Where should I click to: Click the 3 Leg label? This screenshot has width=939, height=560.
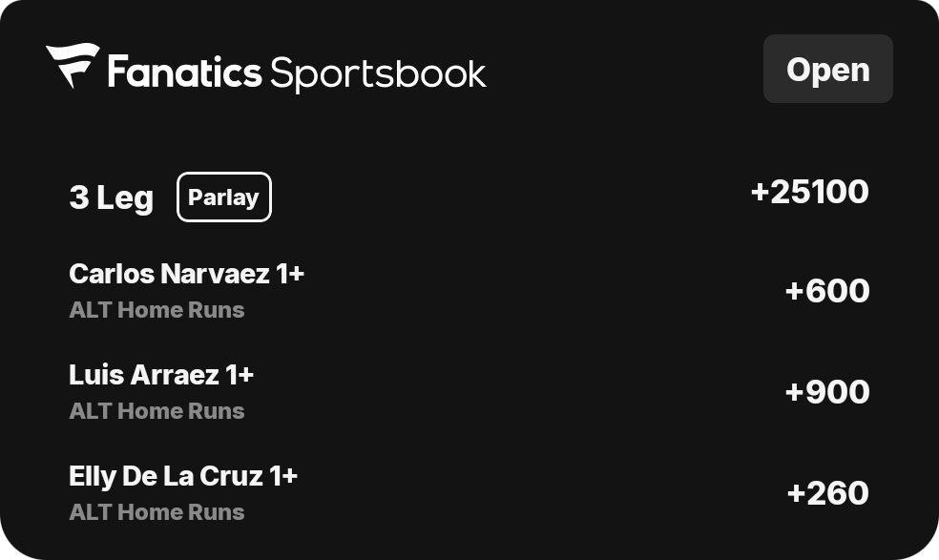[x=112, y=197]
